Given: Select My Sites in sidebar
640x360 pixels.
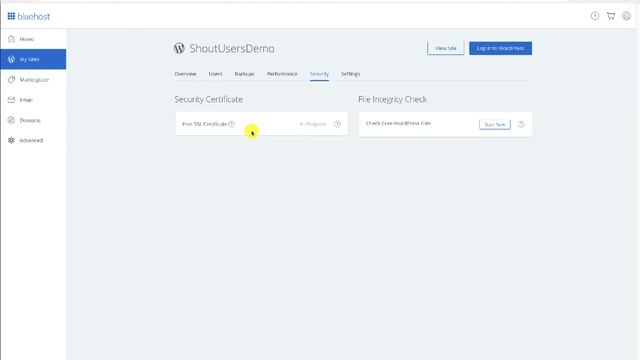Looking at the screenshot, I should [x=33, y=59].
